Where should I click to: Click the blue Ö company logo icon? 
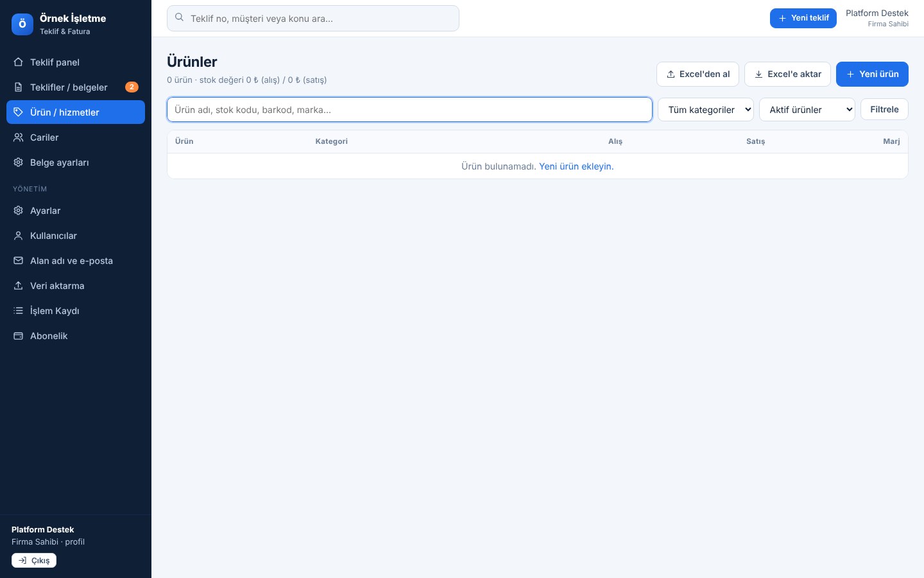pyautogui.click(x=22, y=24)
